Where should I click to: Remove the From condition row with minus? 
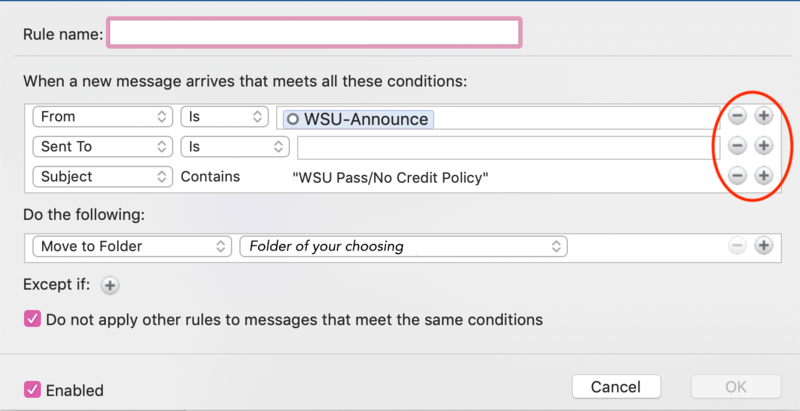737,116
